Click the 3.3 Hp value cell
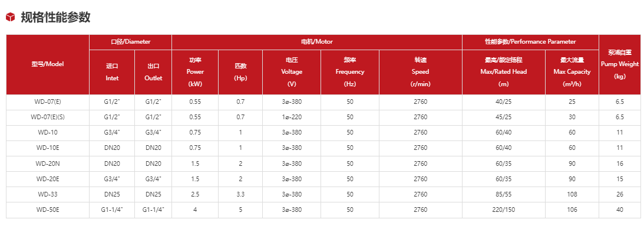 [x=240, y=194]
